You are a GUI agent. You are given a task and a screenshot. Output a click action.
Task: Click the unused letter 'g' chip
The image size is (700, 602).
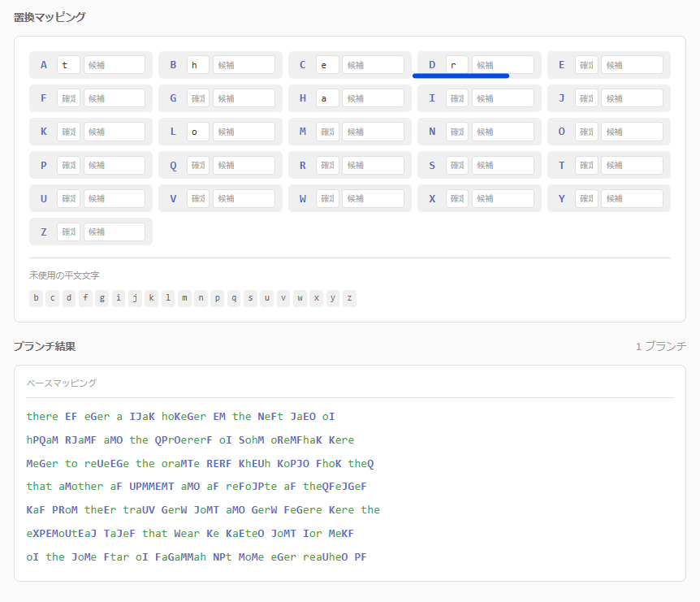click(102, 298)
